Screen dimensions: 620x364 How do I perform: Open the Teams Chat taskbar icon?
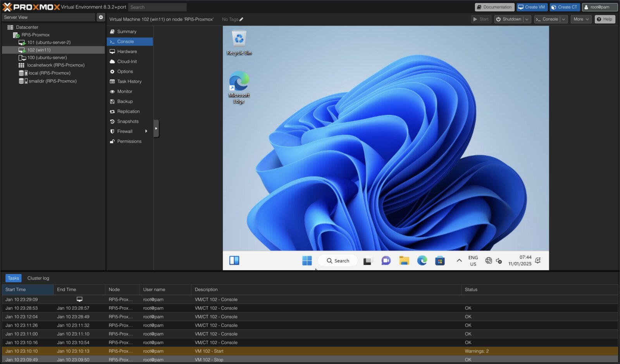tap(386, 261)
